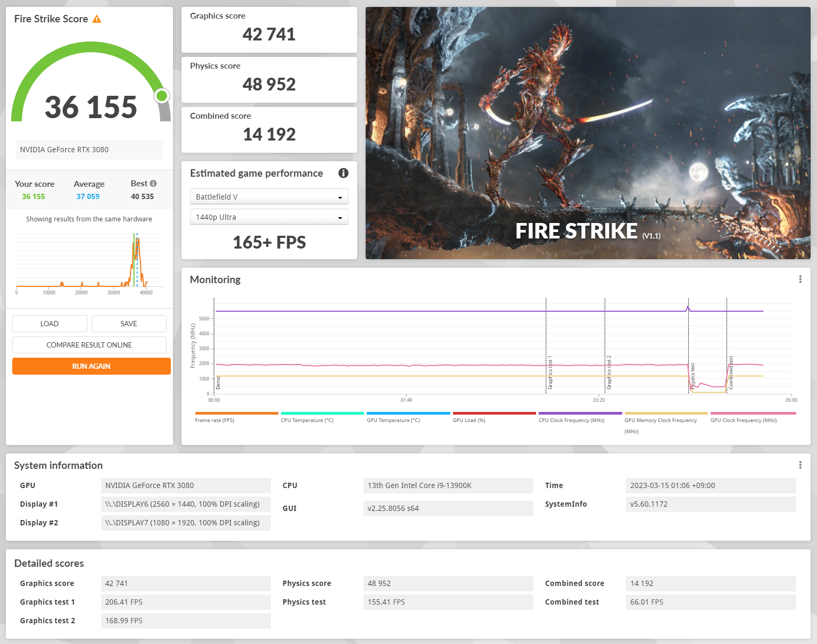This screenshot has height=644, width=817.
Task: Click the Physics test value 155.41 FPS
Action: click(x=448, y=602)
